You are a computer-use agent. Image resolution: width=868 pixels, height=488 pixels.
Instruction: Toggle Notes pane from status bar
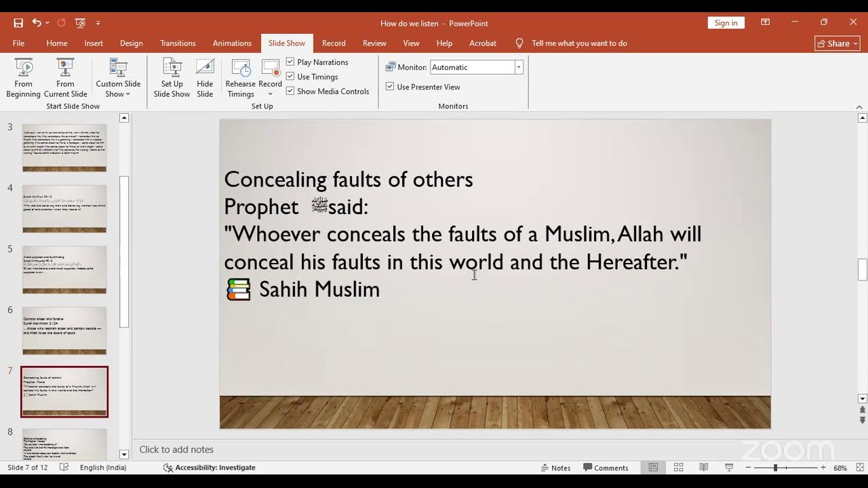[556, 468]
